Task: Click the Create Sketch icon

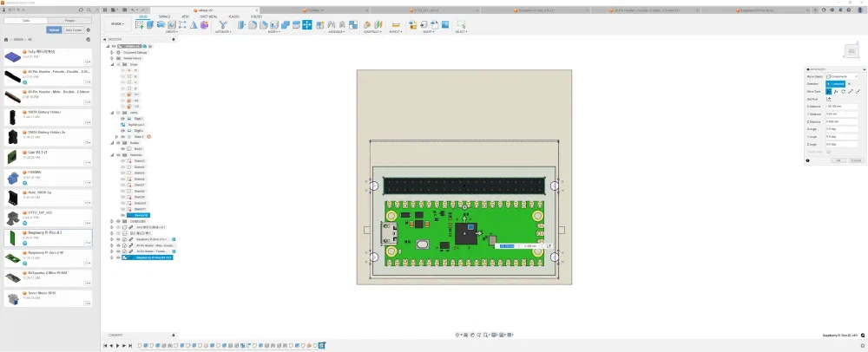Action: 140,24
